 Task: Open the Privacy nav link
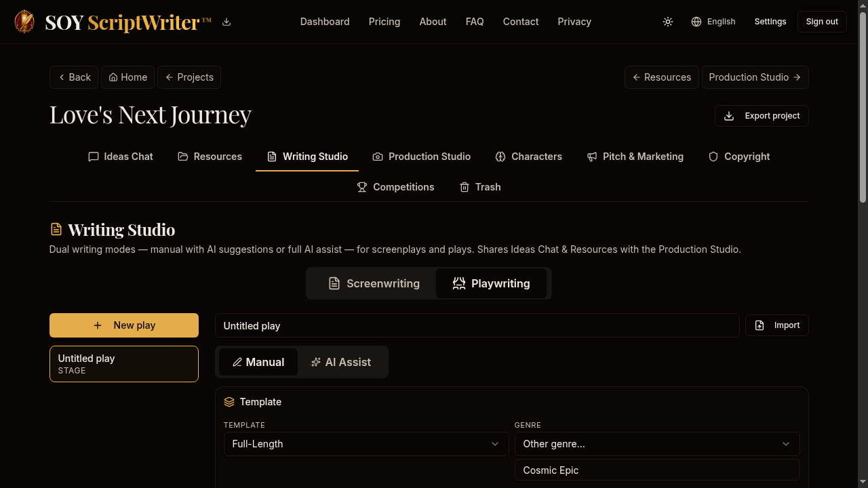tap(574, 22)
